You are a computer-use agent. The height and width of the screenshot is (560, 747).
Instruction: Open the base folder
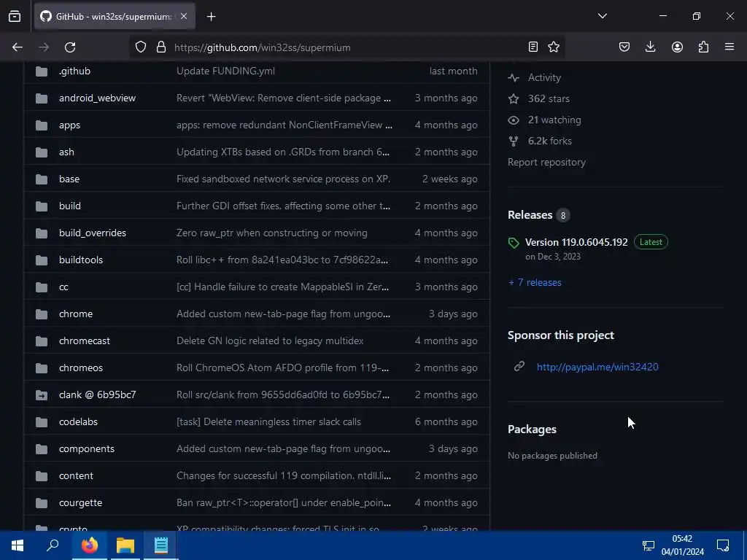(69, 179)
